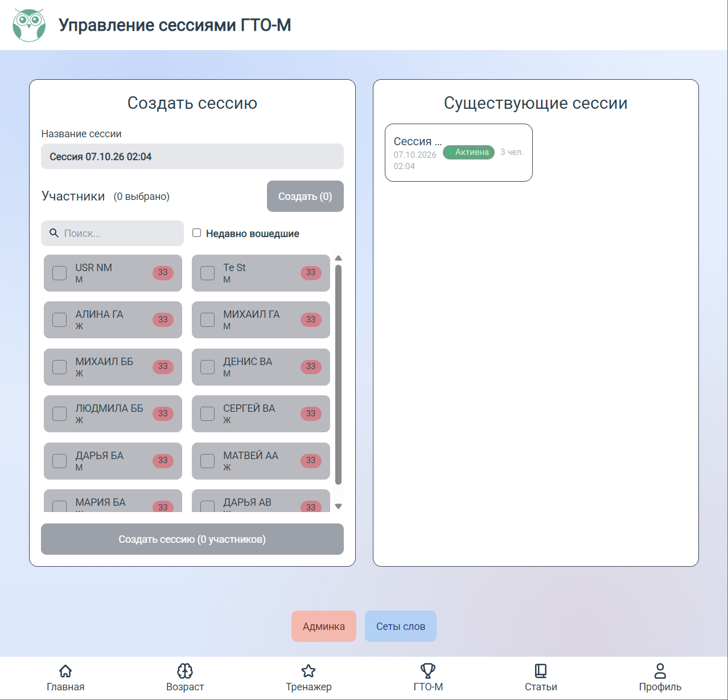Select the ДЕНИС ВА checkbox

208,367
